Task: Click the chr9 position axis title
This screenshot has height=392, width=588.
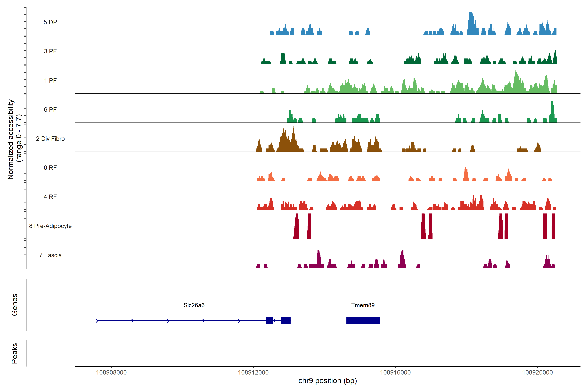Action: pos(327,381)
